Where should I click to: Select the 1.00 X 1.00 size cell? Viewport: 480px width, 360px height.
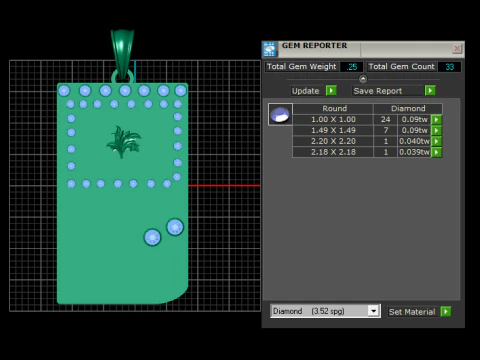click(333, 119)
